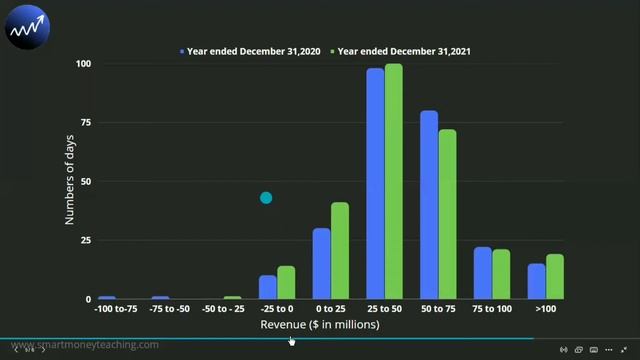Select legend text 'Year ended December 31,2021'
The image size is (640, 360).
[404, 51]
